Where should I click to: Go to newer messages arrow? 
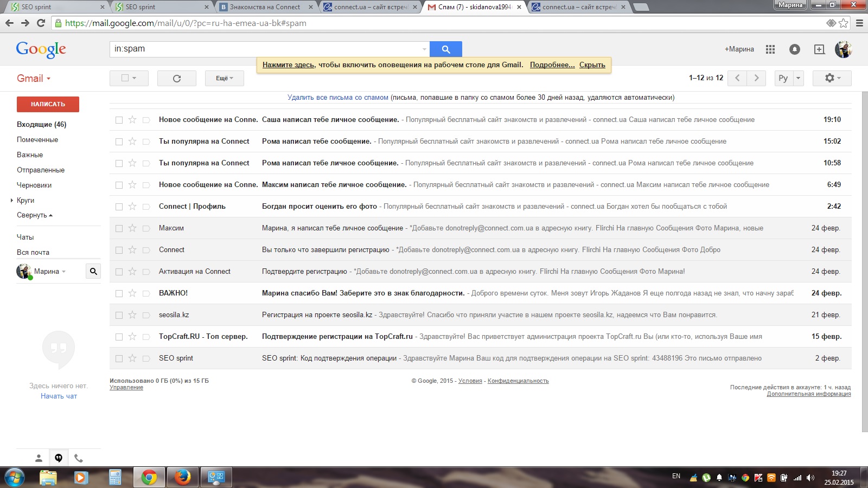(x=737, y=78)
